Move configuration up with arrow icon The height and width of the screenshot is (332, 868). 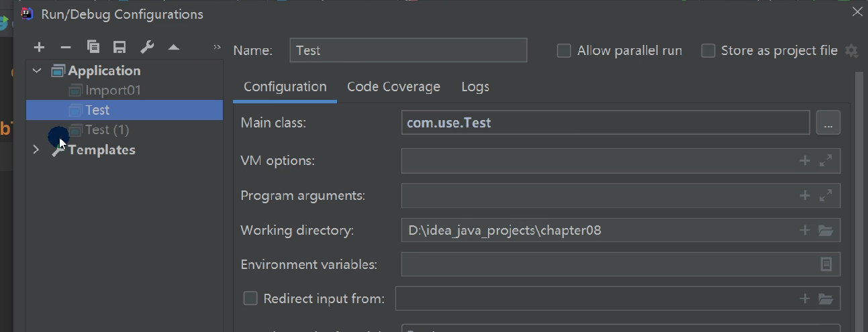[x=174, y=47]
